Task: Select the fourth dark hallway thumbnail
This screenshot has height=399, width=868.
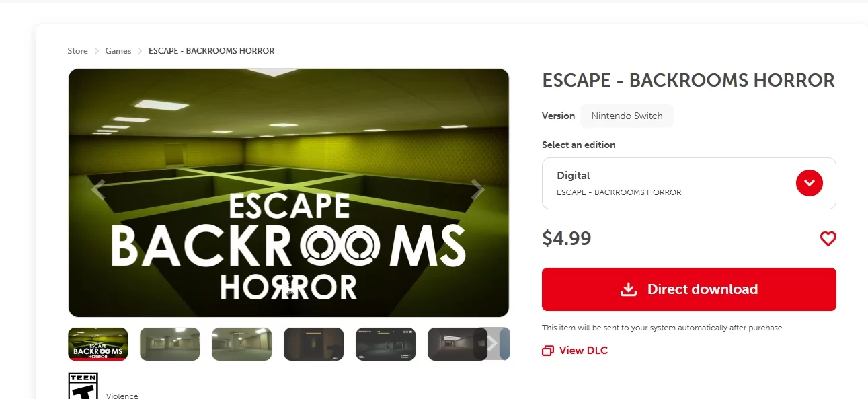Action: coord(313,344)
